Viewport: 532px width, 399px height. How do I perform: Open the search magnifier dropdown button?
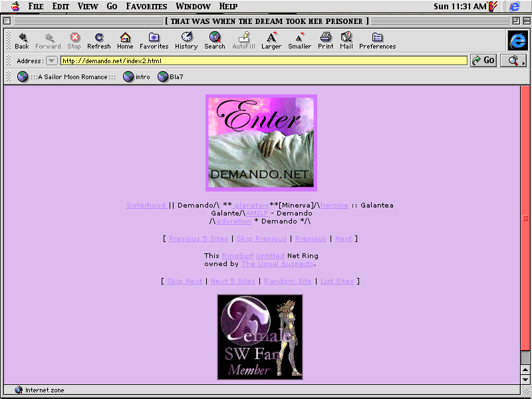click(513, 61)
